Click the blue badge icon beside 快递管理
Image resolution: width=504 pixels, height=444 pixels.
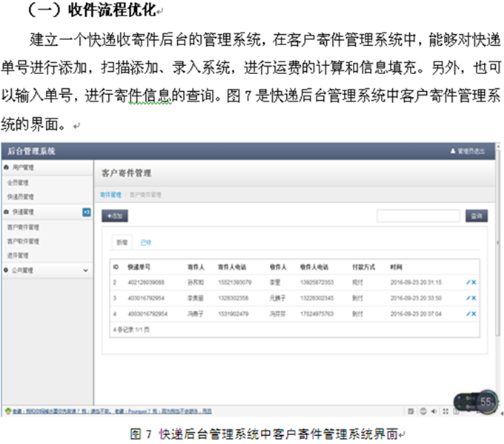pos(87,213)
